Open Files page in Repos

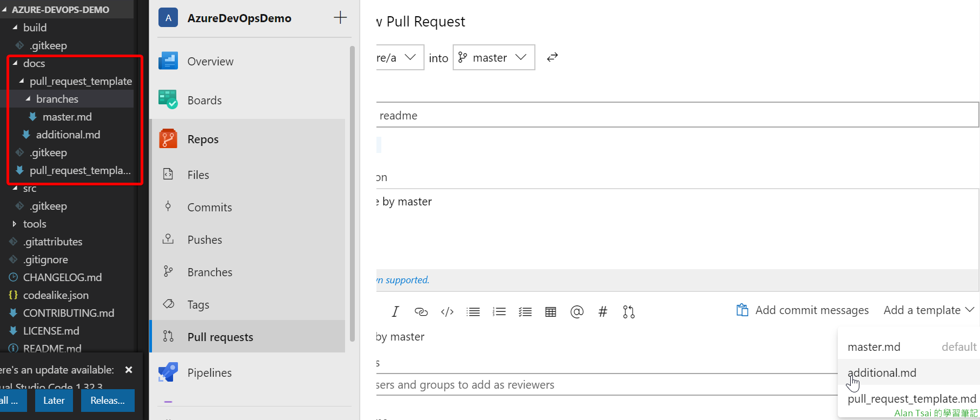pos(198,175)
